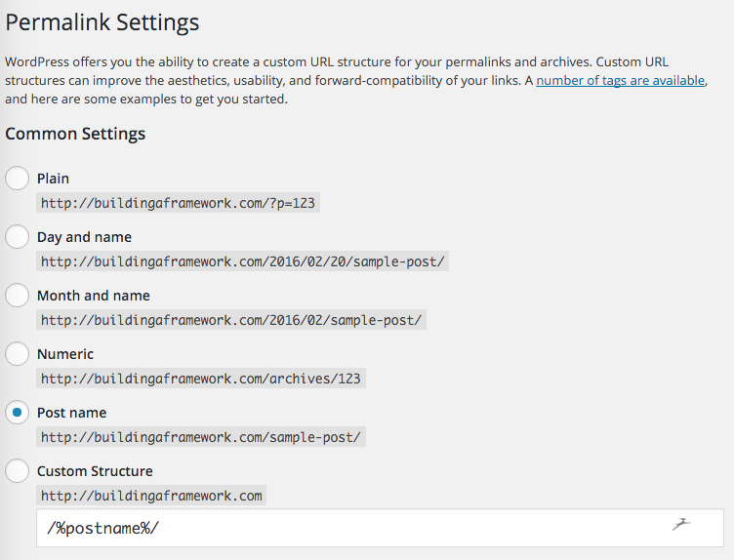
Task: Select the Day and name radio button
Action: 17,237
